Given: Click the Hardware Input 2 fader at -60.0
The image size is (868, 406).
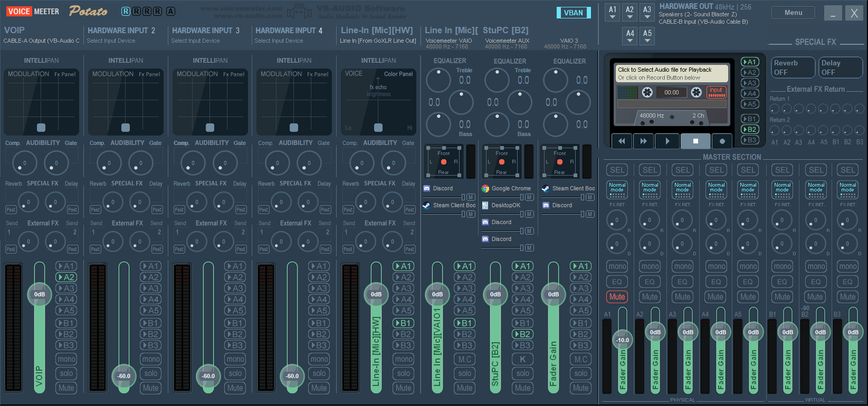Looking at the screenshot, I should (124, 376).
